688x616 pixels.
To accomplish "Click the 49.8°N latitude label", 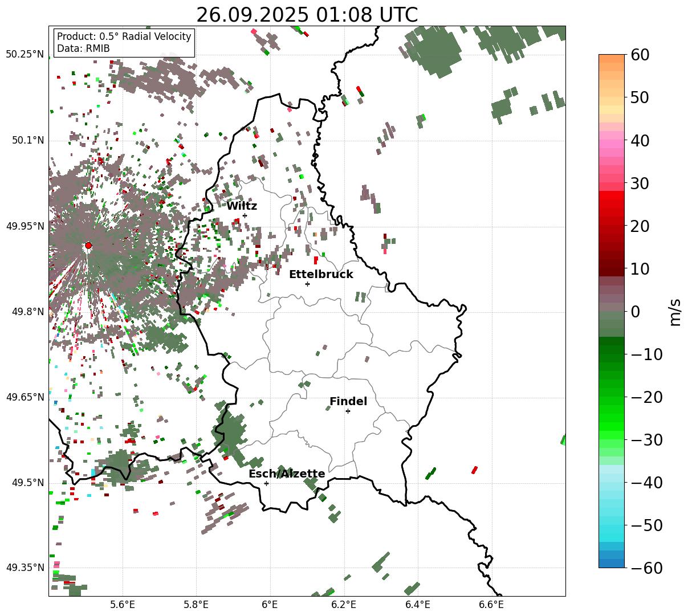I will click(x=27, y=312).
